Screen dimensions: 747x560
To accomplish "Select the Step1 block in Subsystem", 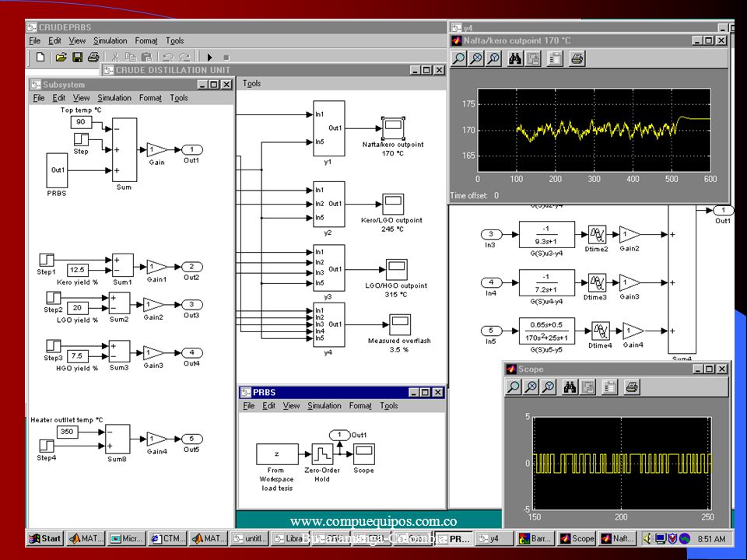I will click(x=46, y=260).
